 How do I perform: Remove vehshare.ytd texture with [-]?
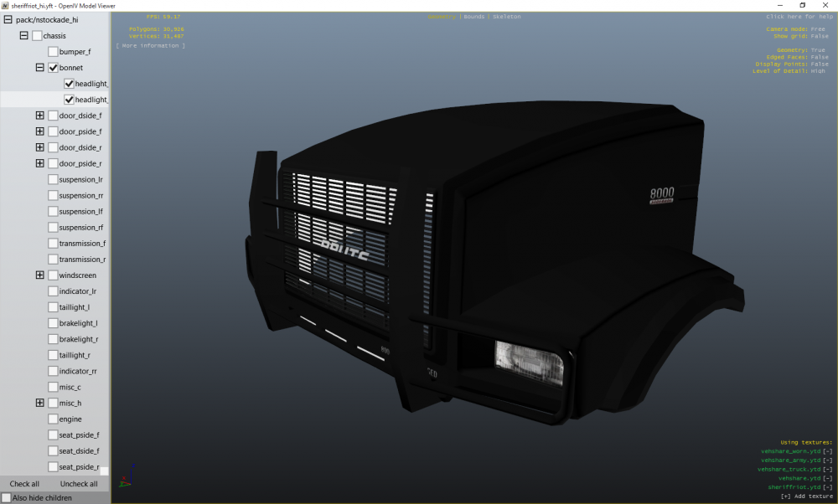(x=828, y=478)
